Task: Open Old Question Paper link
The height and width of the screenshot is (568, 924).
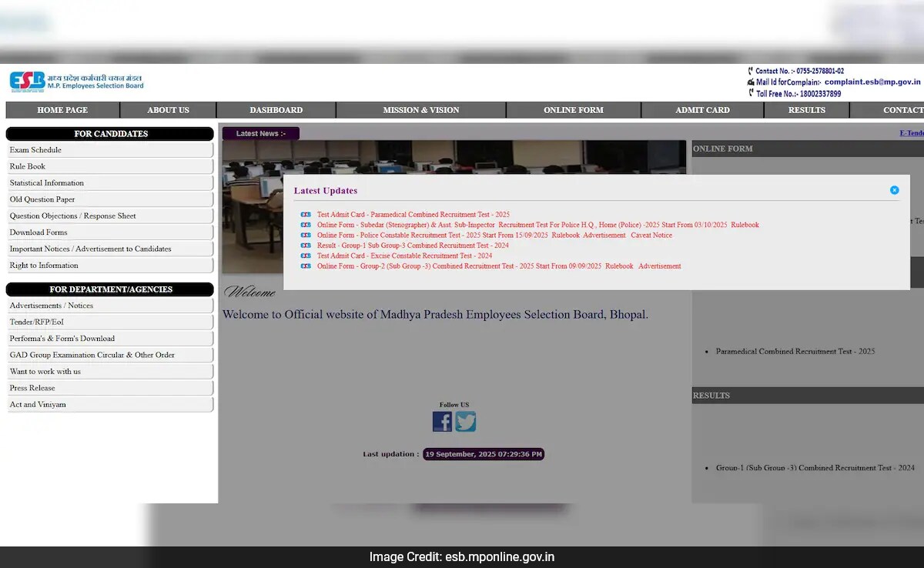Action: [x=110, y=199]
